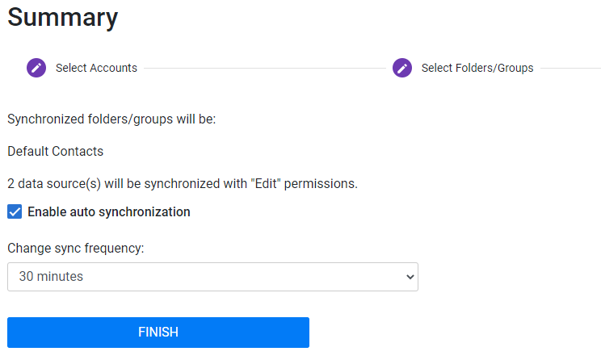Click the Synchronized folders/groups will be text
601x364 pixels.
pyautogui.click(x=111, y=119)
